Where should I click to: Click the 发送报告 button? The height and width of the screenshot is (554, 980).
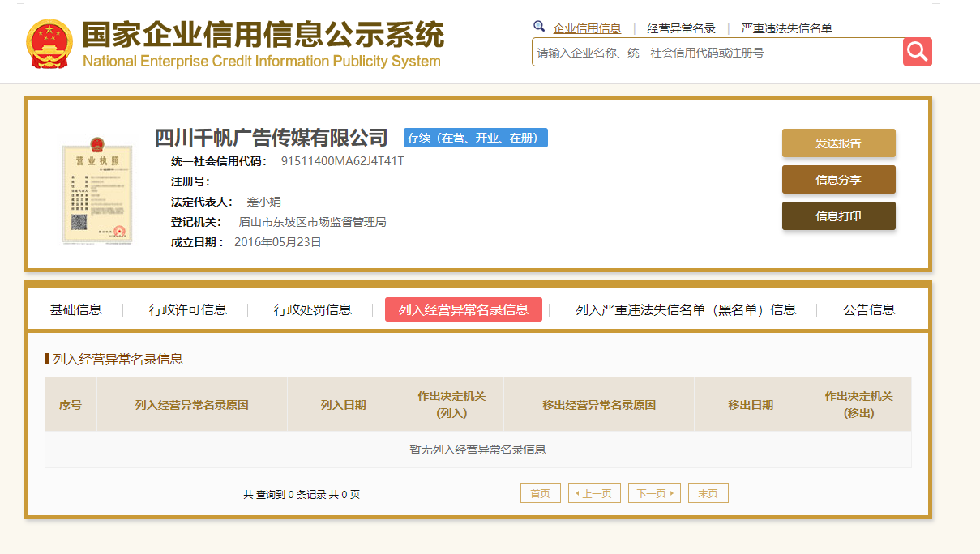838,143
